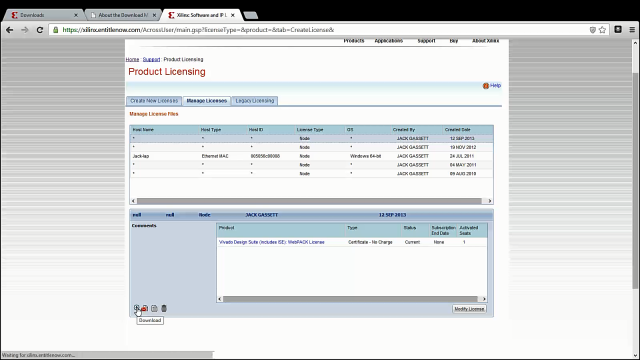
Task: Sort by the License Type column header
Action: pyautogui.click(x=310, y=130)
